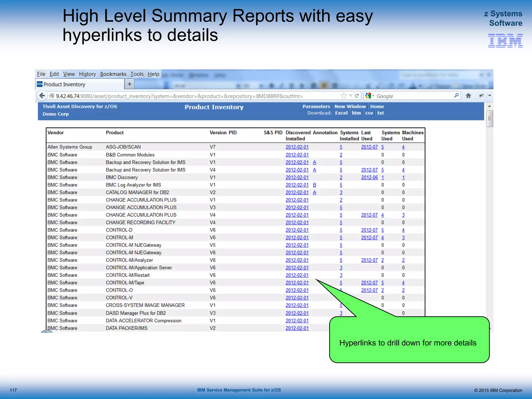Open a new tab with plus button
This screenshot has height=399, width=532.
pyautogui.click(x=130, y=84)
